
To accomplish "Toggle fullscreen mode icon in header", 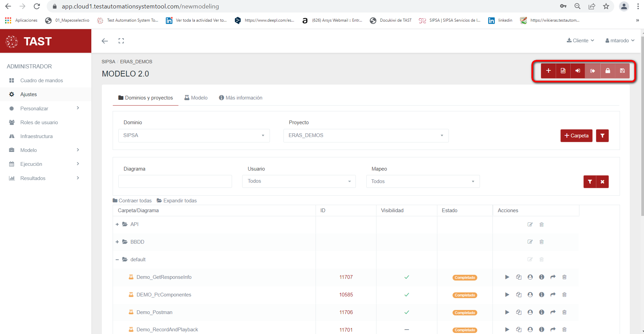I will [121, 41].
